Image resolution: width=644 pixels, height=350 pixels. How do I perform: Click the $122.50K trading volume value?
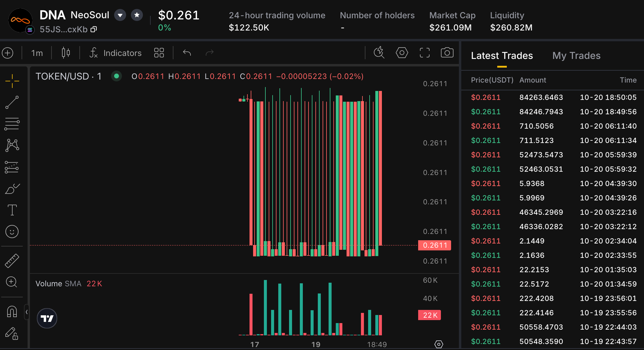(x=249, y=28)
